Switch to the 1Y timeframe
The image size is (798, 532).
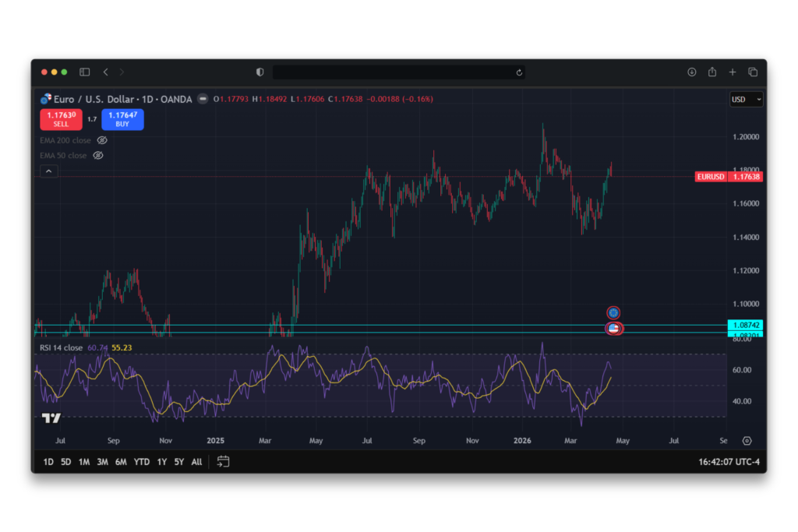coord(161,461)
